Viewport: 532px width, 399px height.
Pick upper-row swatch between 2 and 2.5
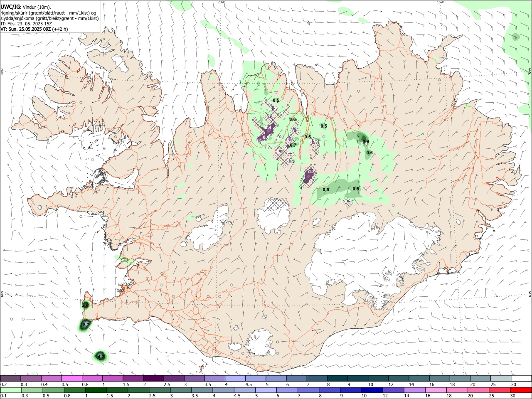coord(153,379)
